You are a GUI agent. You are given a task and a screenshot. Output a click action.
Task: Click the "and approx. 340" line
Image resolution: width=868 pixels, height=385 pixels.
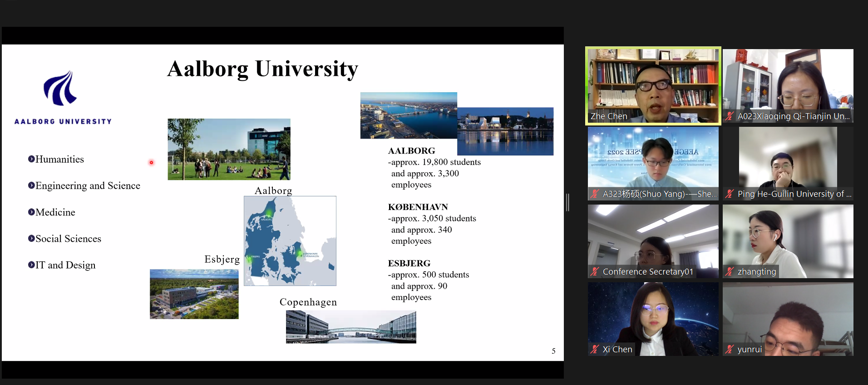pos(422,230)
